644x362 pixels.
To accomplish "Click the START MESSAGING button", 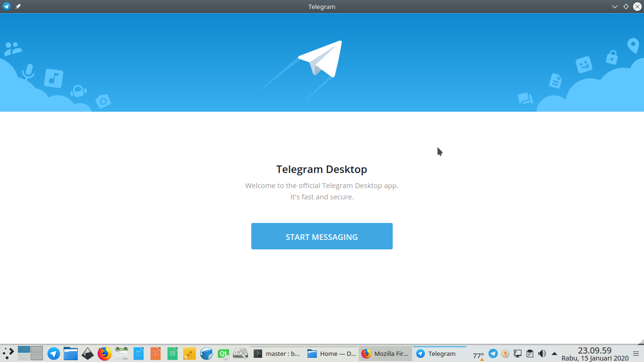I will point(322,236).
